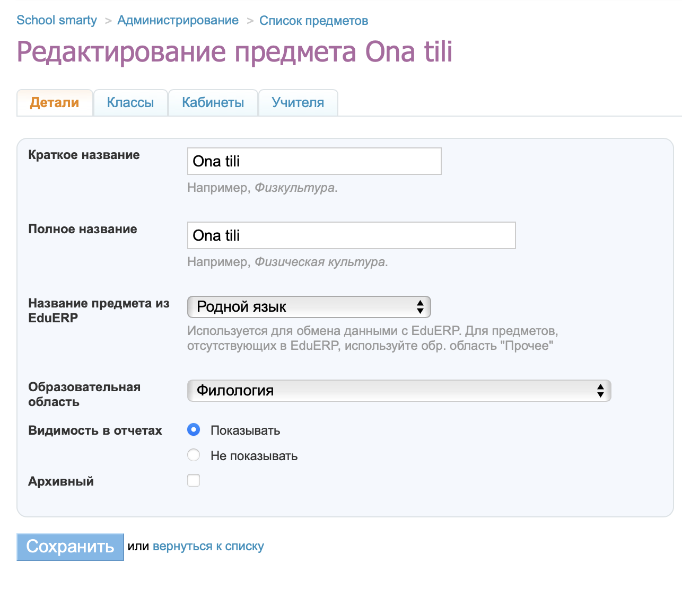Viewport: 682px width, 616px height.
Task: Select the Показывать radio button
Action: (x=194, y=429)
